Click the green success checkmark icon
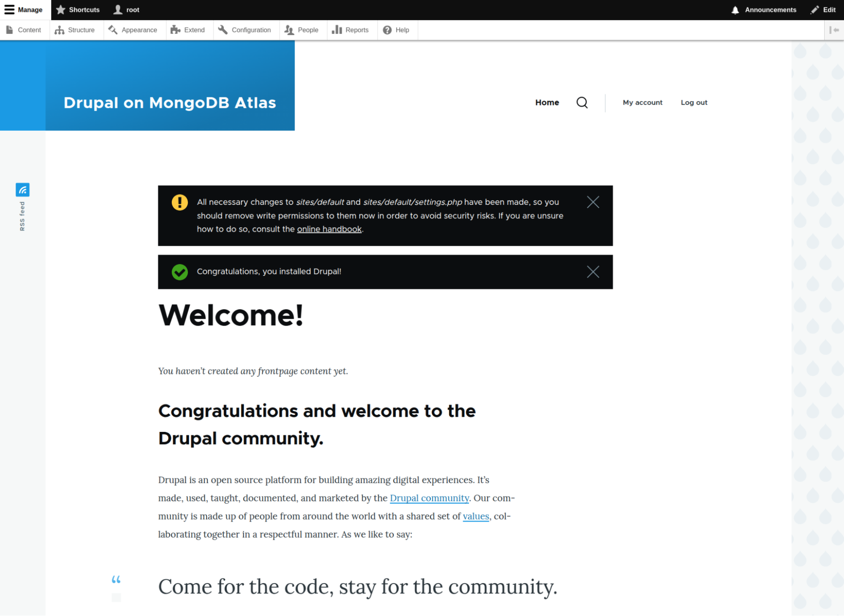 pyautogui.click(x=179, y=272)
